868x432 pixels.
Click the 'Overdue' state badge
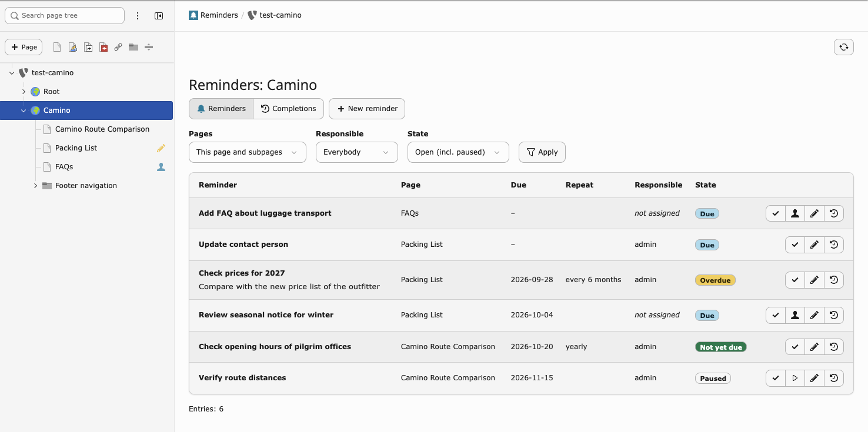pos(715,280)
